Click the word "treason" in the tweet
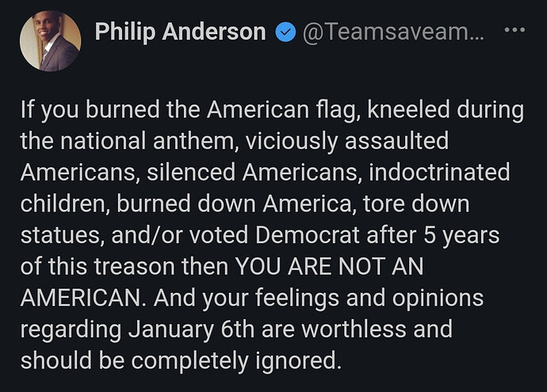 134,267
